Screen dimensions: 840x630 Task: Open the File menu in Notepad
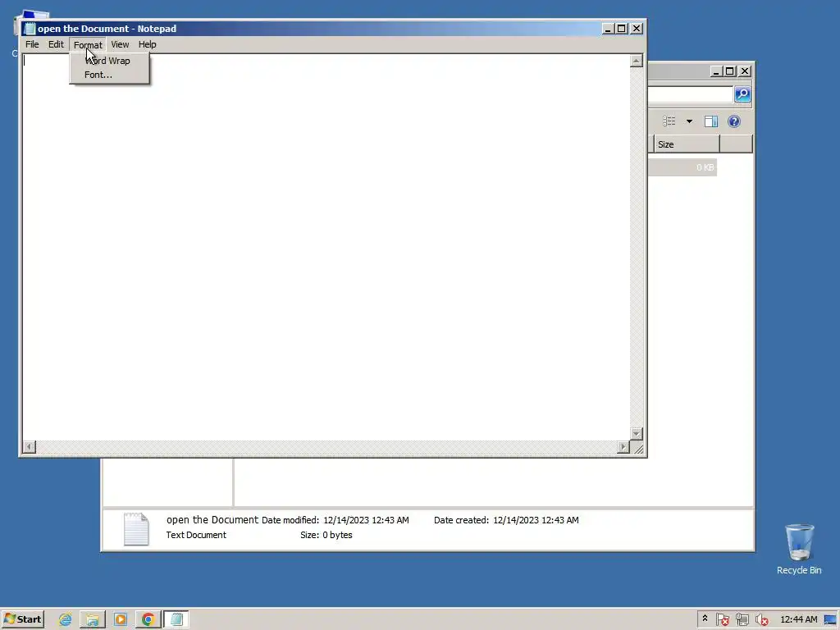coord(32,44)
